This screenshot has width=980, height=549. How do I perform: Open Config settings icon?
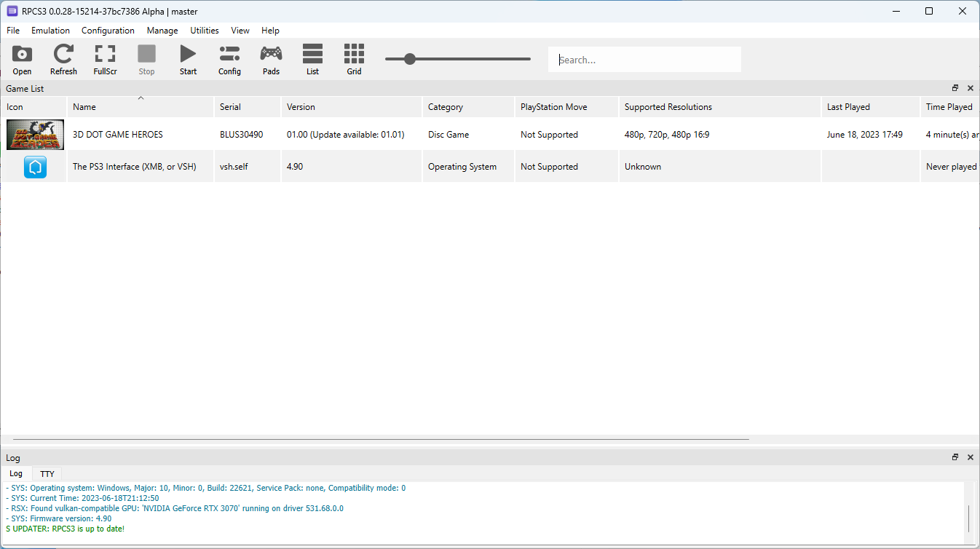pyautogui.click(x=229, y=54)
